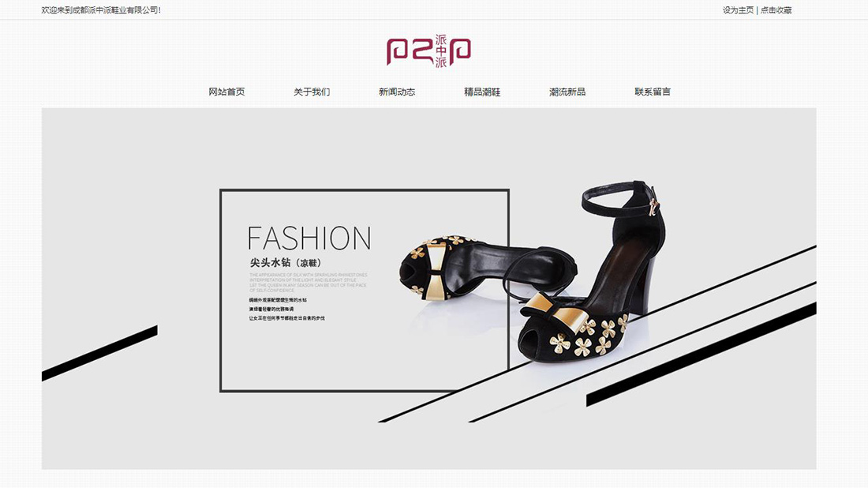Screen dimensions: 868x488
Task: Click the gray English paragraph under title
Action: [x=308, y=283]
